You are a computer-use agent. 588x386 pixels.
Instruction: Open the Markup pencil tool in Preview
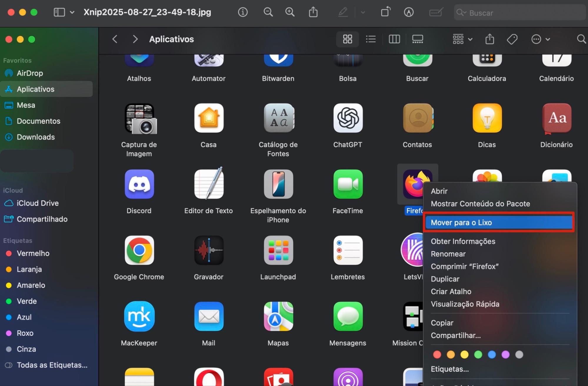click(342, 12)
